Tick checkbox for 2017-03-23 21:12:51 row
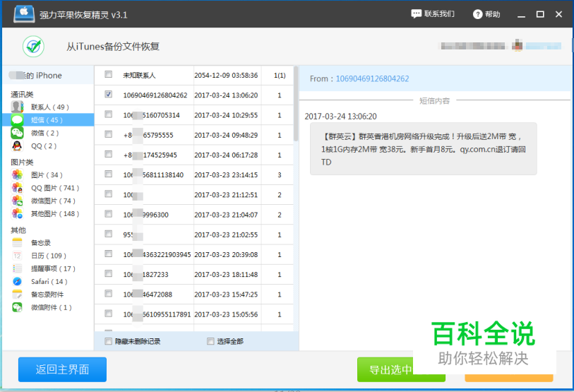This screenshot has height=392, width=574. coord(108,194)
